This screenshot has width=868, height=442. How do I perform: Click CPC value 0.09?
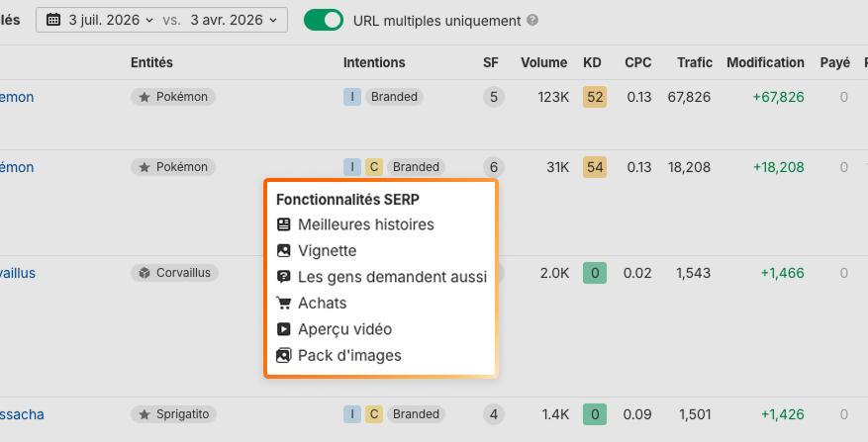[637, 414]
